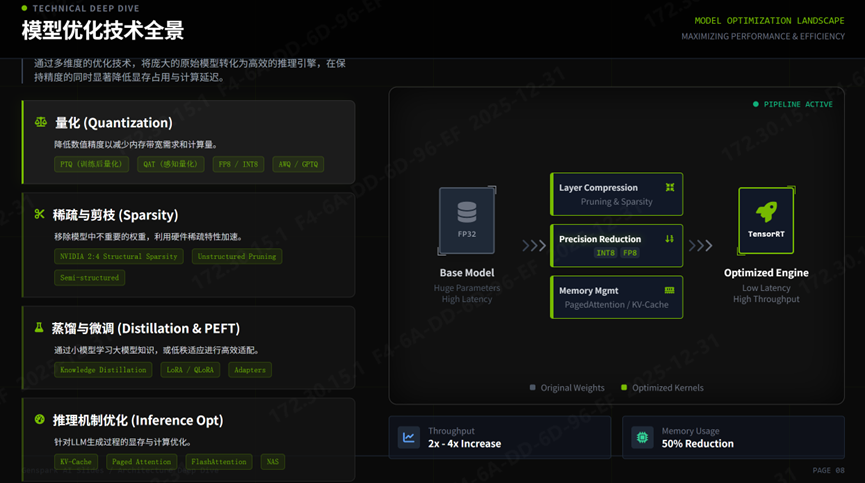Click the 稀疏与剪枝 (Sparsity) heading
Screen dimensions: 865x483
[115, 214]
